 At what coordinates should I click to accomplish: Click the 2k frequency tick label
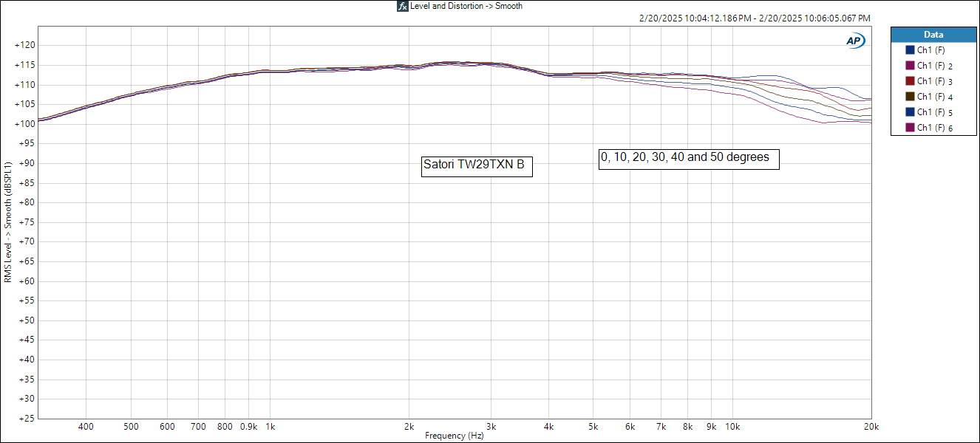[x=409, y=427]
